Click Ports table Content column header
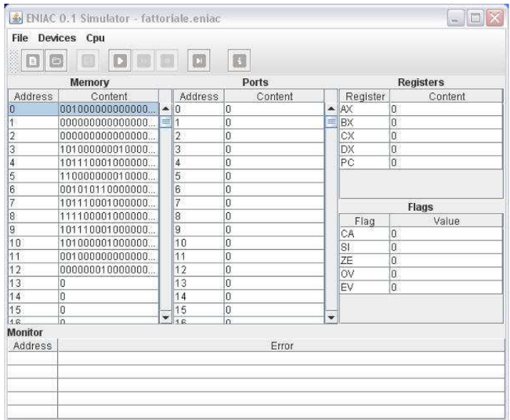This screenshot has width=510, height=420. pyautogui.click(x=274, y=96)
